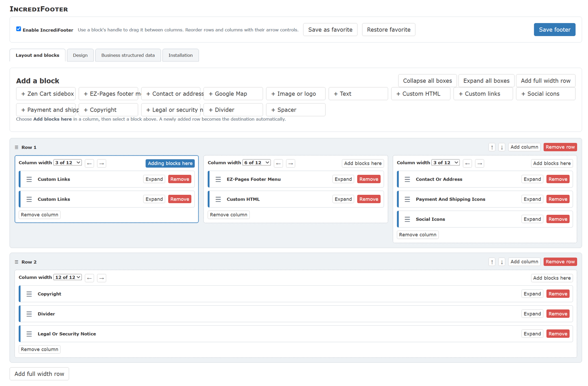The height and width of the screenshot is (386, 588).
Task: Save the footer
Action: 554,30
